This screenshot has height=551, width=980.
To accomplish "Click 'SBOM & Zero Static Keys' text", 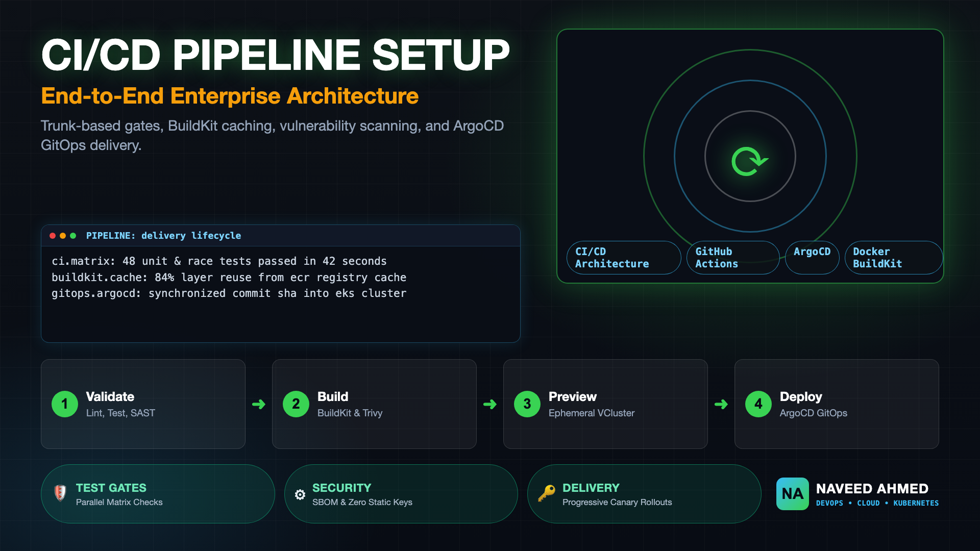I will coord(362,503).
